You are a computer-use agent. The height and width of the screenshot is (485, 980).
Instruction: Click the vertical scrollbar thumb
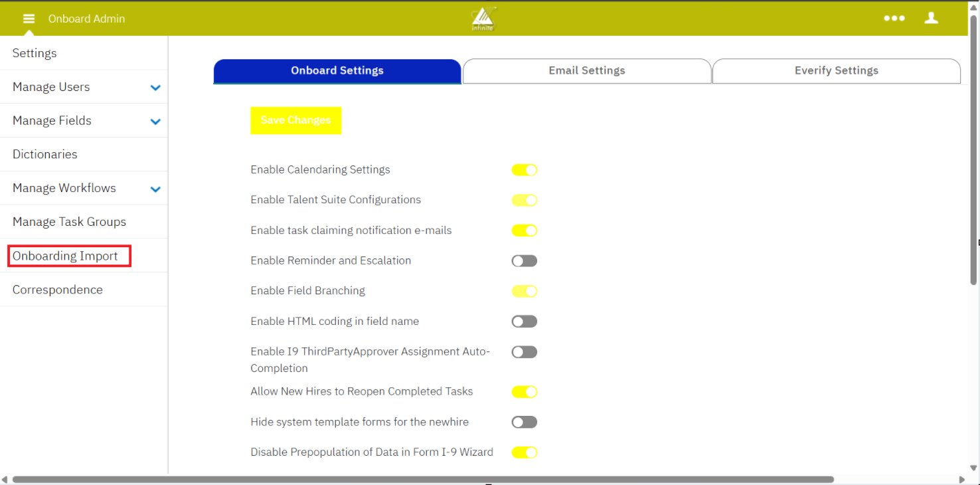click(973, 159)
